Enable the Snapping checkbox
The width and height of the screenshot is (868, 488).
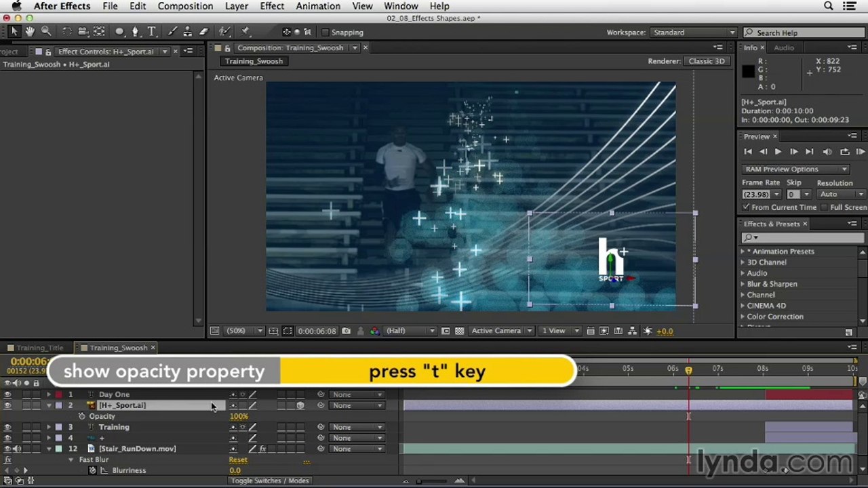[x=325, y=32]
